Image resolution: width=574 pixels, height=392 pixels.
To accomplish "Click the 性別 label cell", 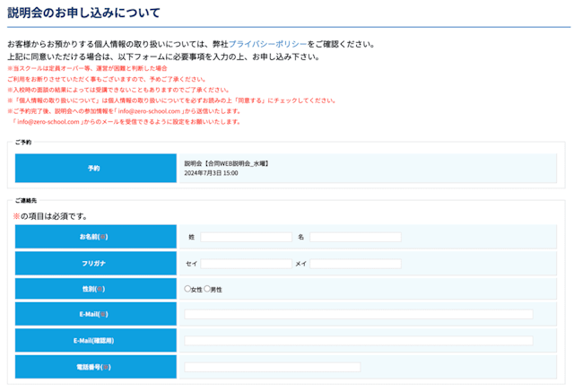I will (x=96, y=289).
